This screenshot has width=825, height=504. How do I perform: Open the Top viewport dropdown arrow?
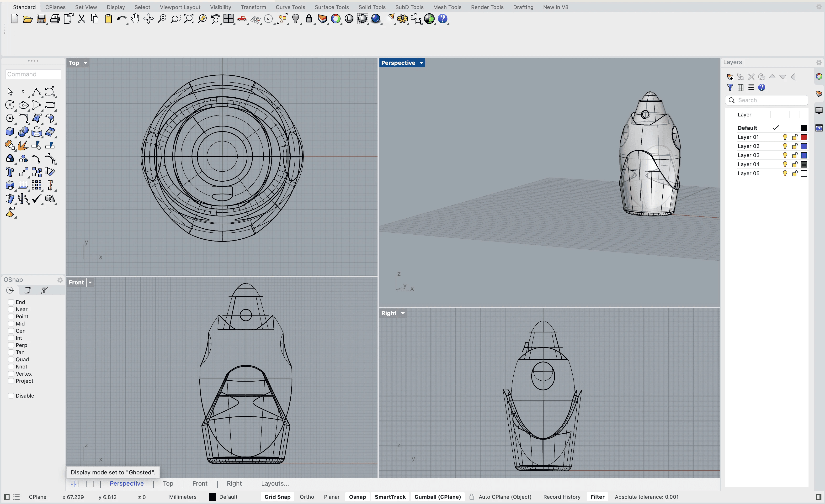coord(85,63)
